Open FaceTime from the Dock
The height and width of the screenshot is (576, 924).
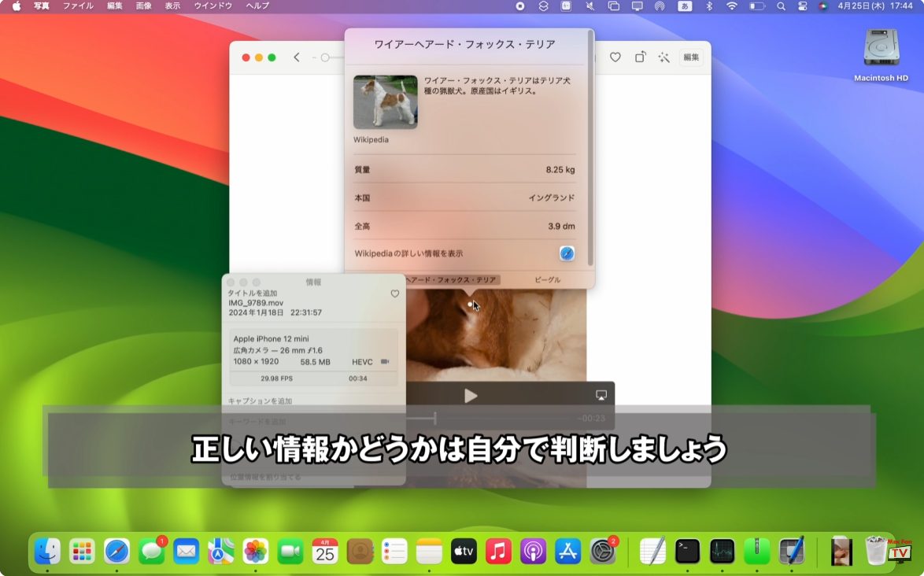290,552
